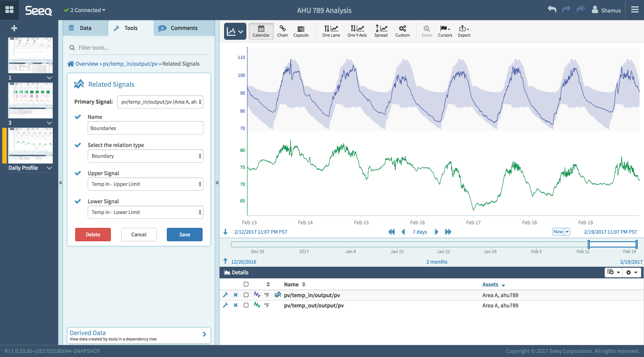Open the Cursors tool
Screen dimensions: 644x357
[x=445, y=30]
